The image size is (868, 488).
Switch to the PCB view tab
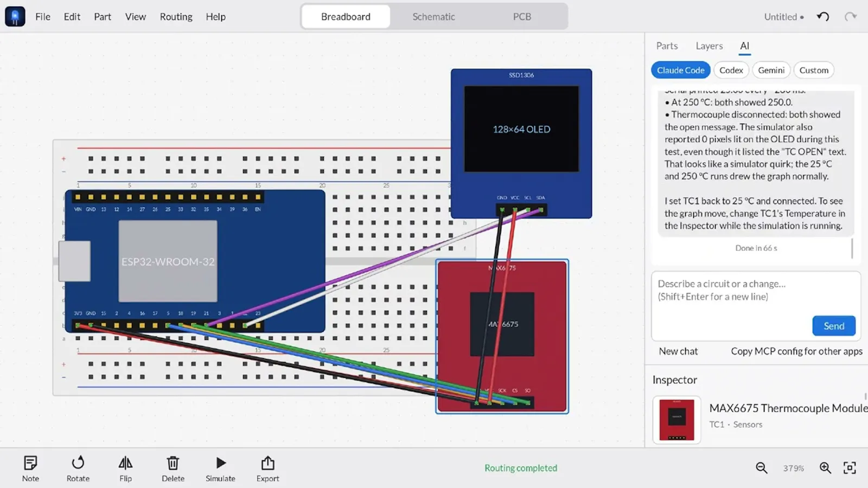[522, 16]
